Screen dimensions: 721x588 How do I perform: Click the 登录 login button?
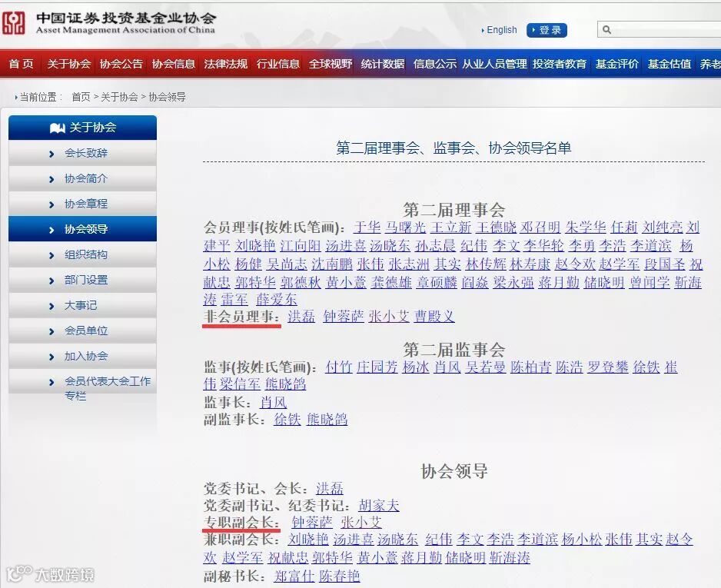point(547,30)
